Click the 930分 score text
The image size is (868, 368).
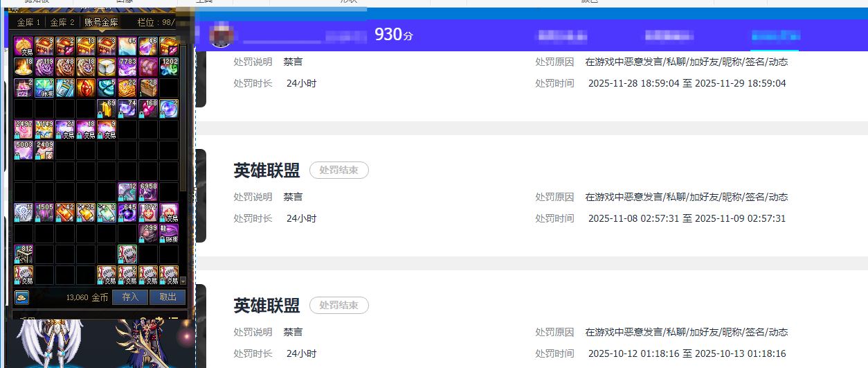[394, 34]
